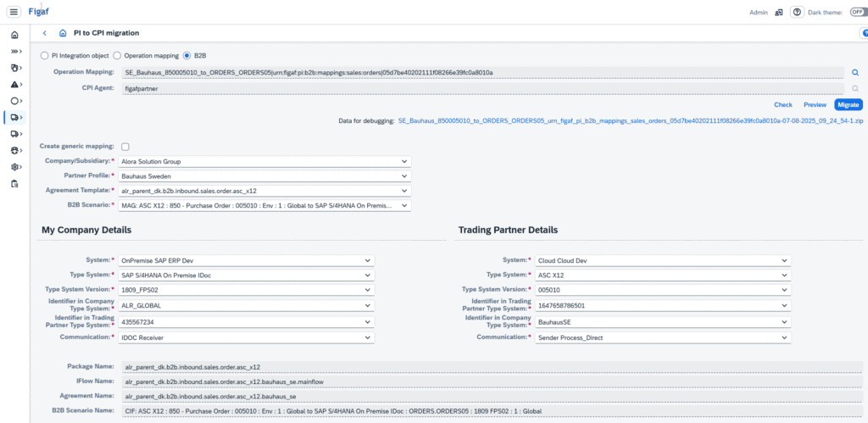Select the PI Integration object radio button
Screen dimensions: 868x423
(44, 55)
